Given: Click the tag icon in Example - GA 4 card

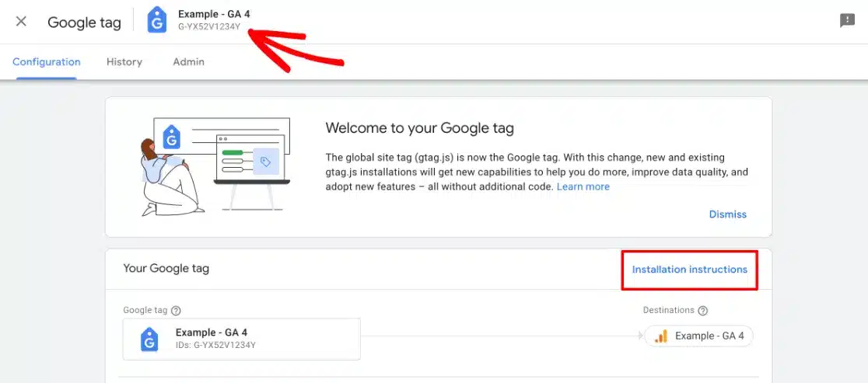Looking at the screenshot, I should [149, 339].
